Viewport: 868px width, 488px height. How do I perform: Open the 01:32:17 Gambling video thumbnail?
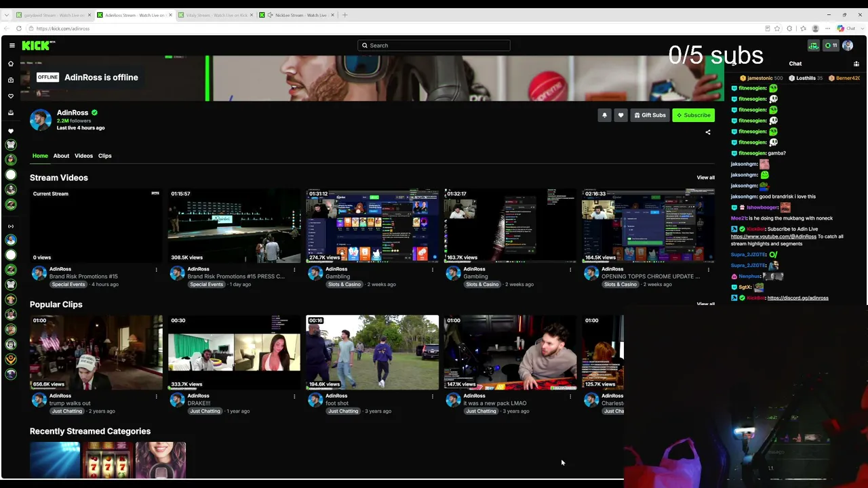coord(510,226)
